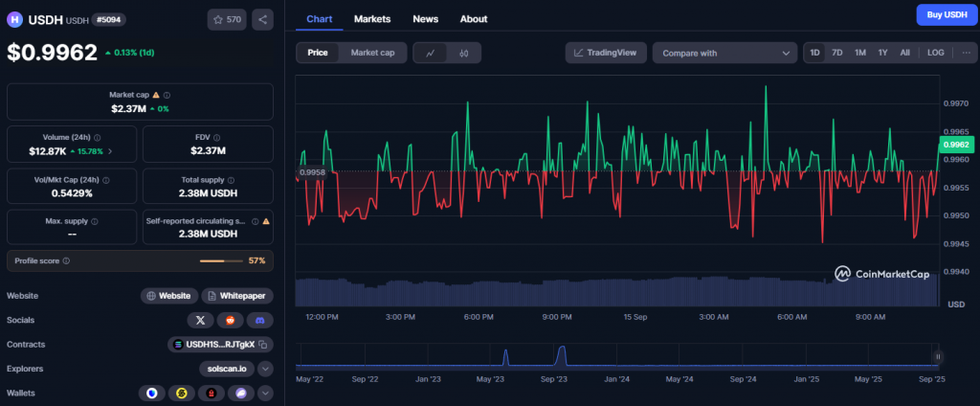Image resolution: width=980 pixels, height=406 pixels.
Task: Open the Compare with dropdown
Action: 725,54
